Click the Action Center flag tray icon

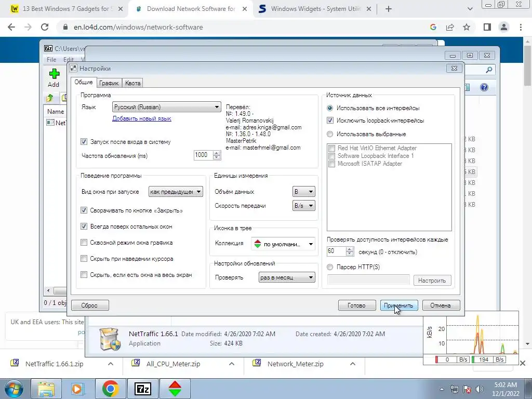coord(467,389)
